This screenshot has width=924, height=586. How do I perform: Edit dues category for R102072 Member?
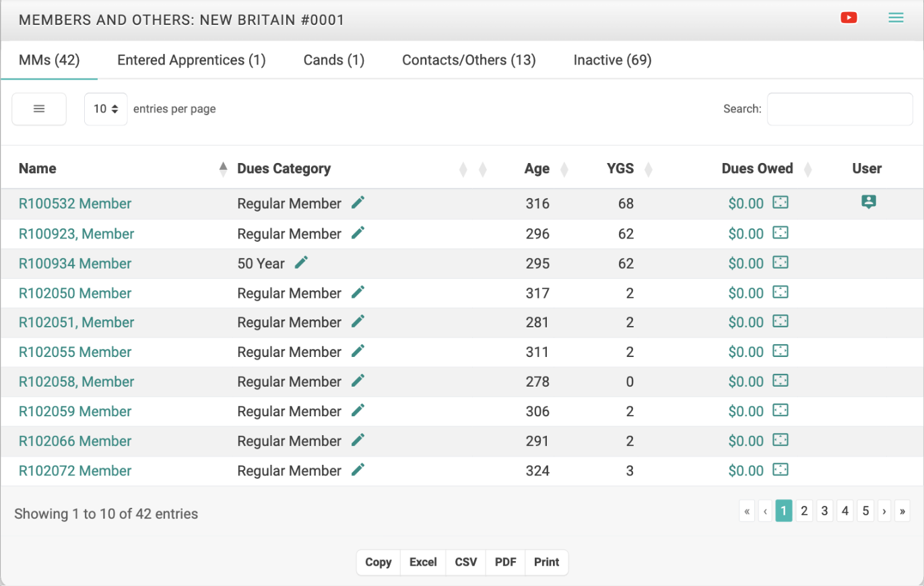tap(358, 469)
